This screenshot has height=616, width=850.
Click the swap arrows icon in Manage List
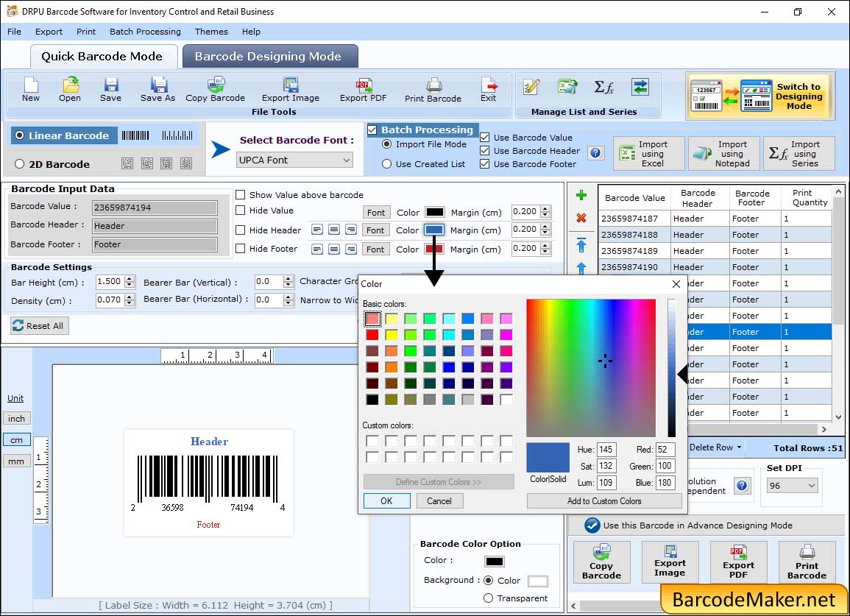[x=640, y=87]
